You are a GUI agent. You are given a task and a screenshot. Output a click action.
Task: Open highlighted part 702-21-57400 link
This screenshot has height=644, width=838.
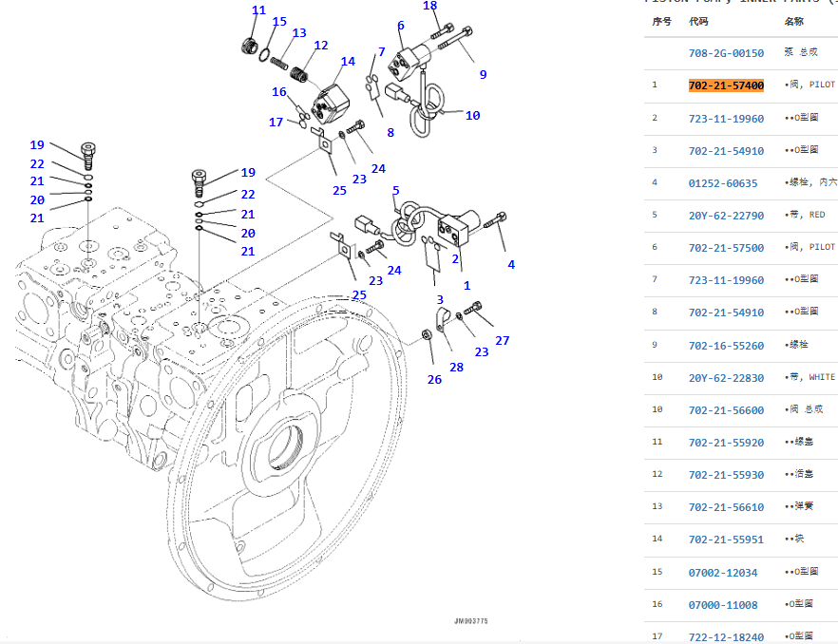tap(726, 85)
